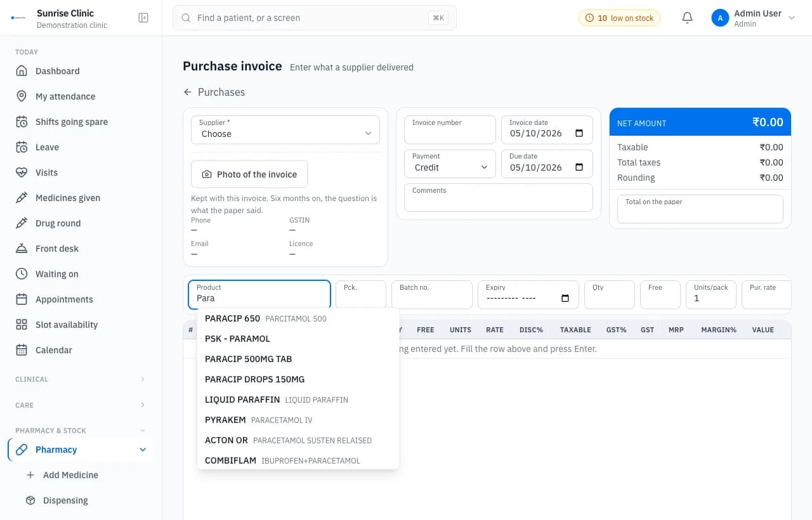The height and width of the screenshot is (520, 812).
Task: Open notifications bell
Action: tap(687, 18)
